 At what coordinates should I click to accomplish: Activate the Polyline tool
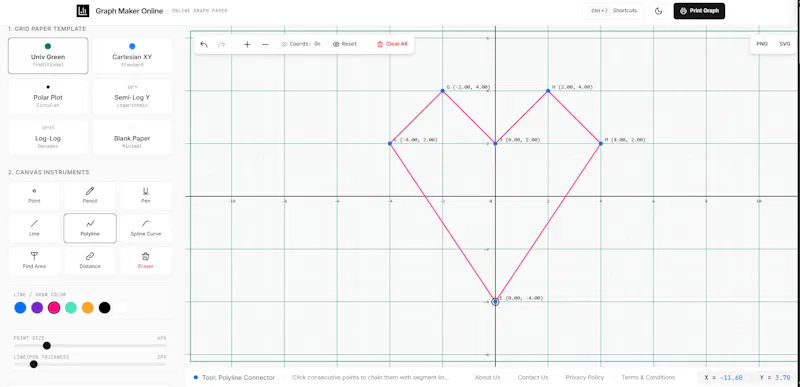coord(90,228)
